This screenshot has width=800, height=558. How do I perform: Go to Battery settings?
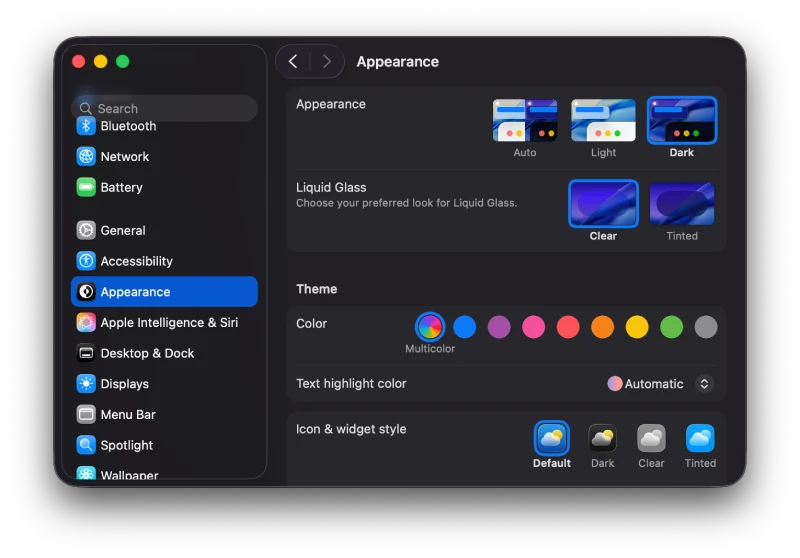(x=121, y=188)
